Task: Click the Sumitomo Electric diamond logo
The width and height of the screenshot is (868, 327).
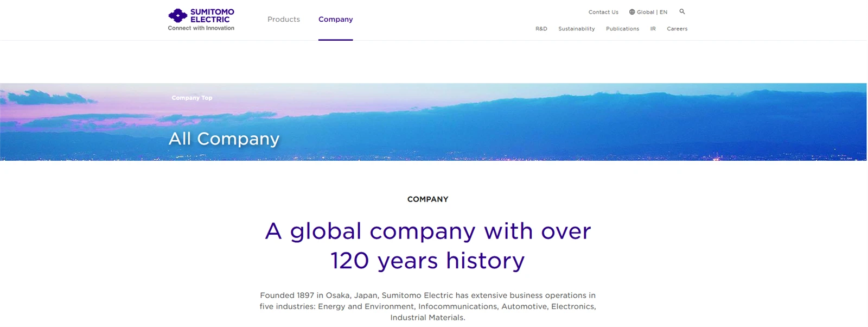Action: click(178, 16)
